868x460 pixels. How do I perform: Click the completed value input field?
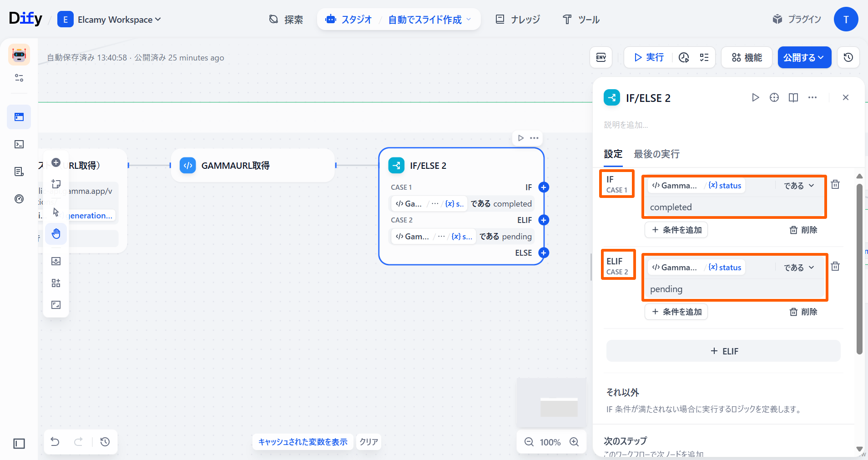(x=734, y=207)
